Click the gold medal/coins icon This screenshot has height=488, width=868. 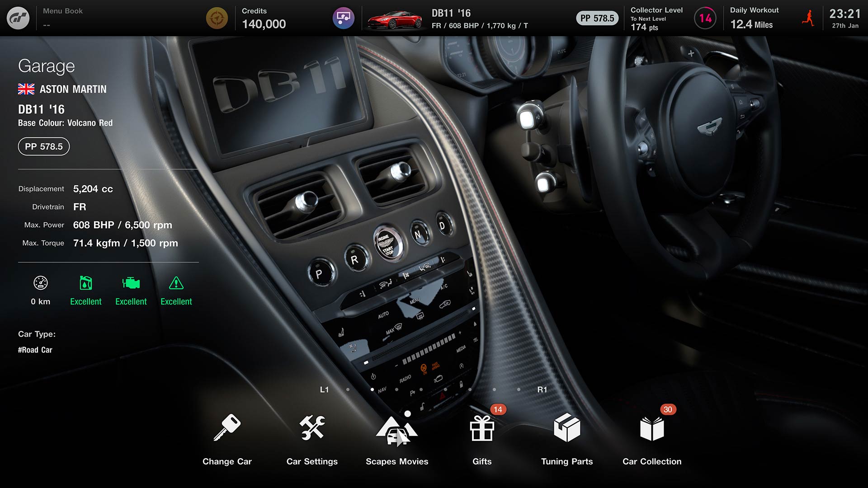point(217,18)
